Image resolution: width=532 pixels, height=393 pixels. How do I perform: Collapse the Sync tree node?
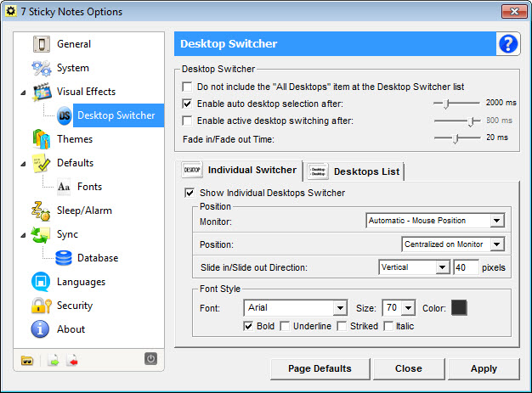(23, 235)
